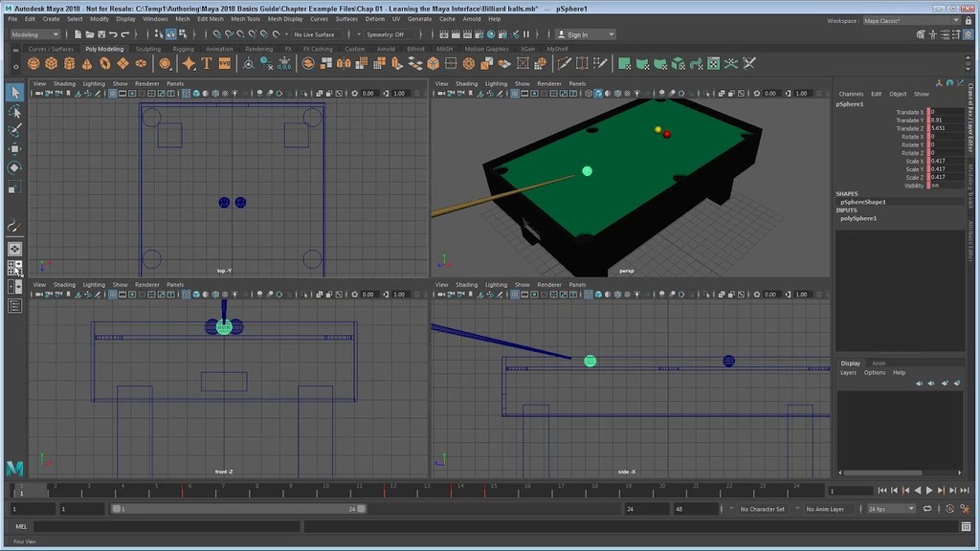Switch to four-view layout from the toolbox
Viewport: 980px width, 551px height.
coord(14,266)
